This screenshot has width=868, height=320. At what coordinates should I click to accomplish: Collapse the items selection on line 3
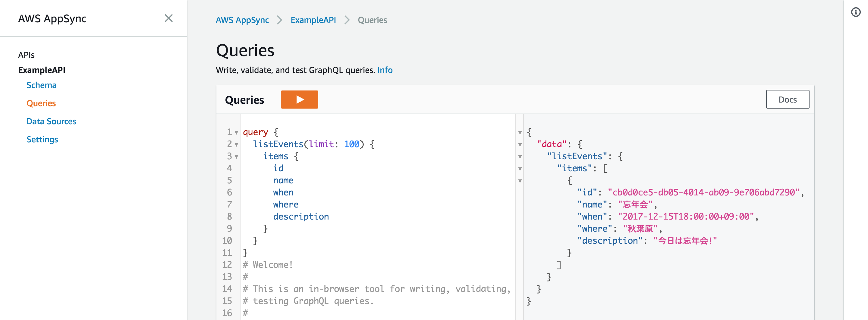(237, 157)
